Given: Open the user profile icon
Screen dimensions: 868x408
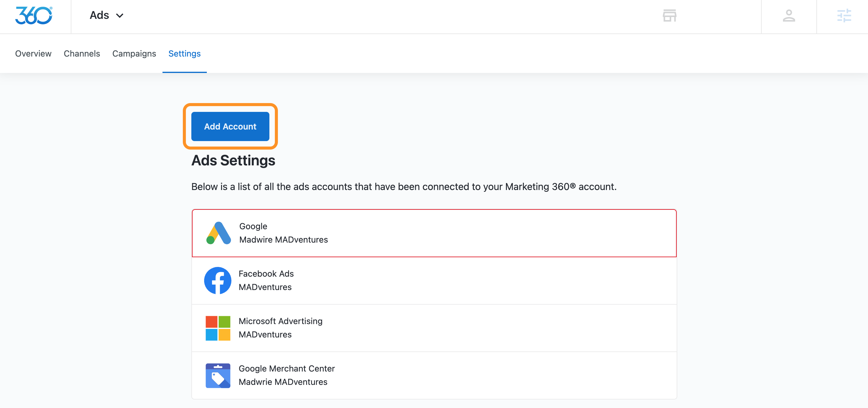Looking at the screenshot, I should tap(788, 16).
